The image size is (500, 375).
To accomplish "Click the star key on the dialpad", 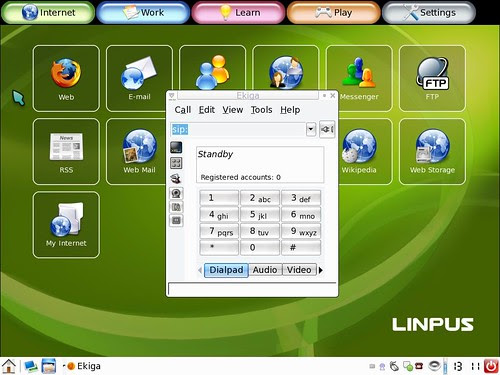I will pyautogui.click(x=219, y=248).
